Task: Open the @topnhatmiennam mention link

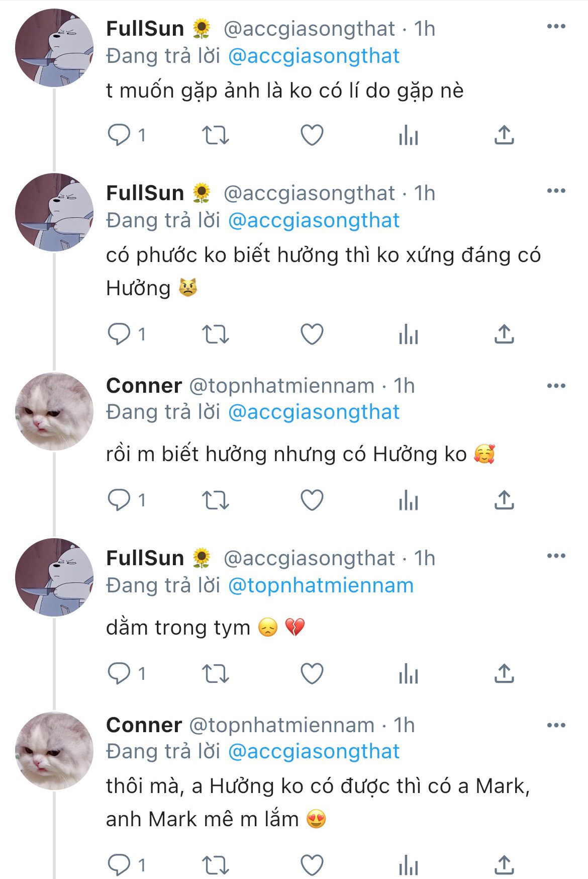Action: pyautogui.click(x=321, y=585)
